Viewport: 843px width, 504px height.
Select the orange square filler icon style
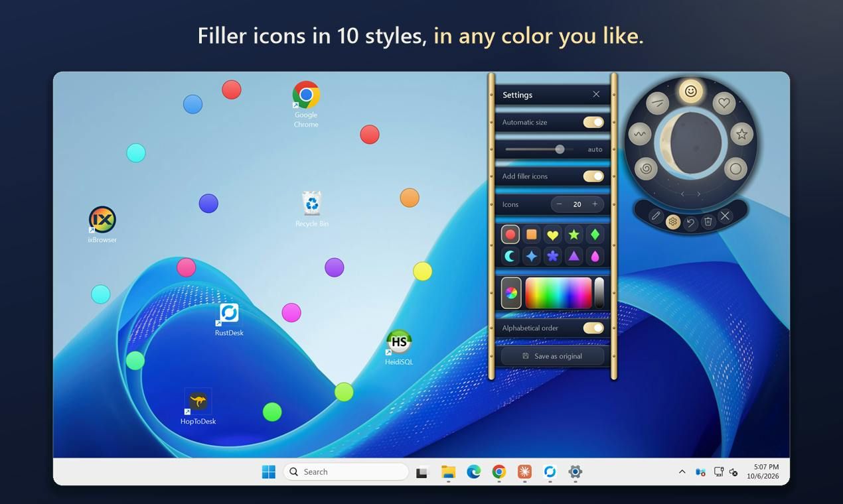[532, 234]
